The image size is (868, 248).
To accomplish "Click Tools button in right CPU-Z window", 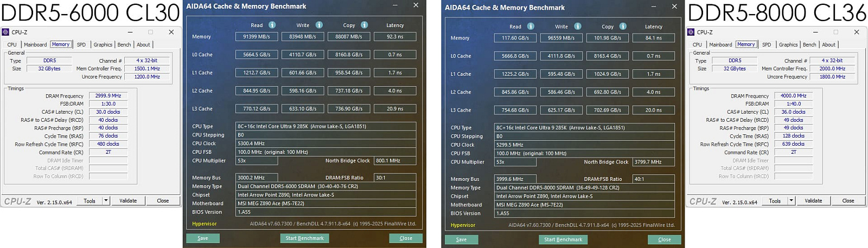I will [x=775, y=201].
